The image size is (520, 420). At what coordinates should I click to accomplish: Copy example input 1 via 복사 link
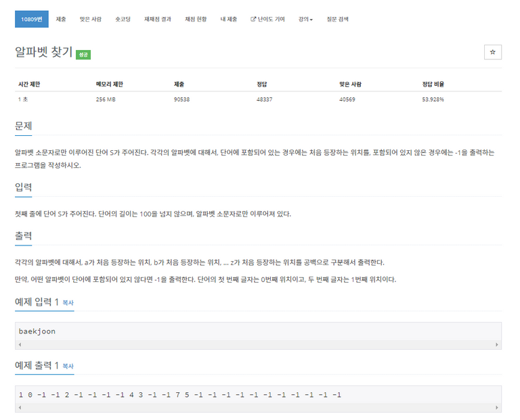click(x=68, y=303)
